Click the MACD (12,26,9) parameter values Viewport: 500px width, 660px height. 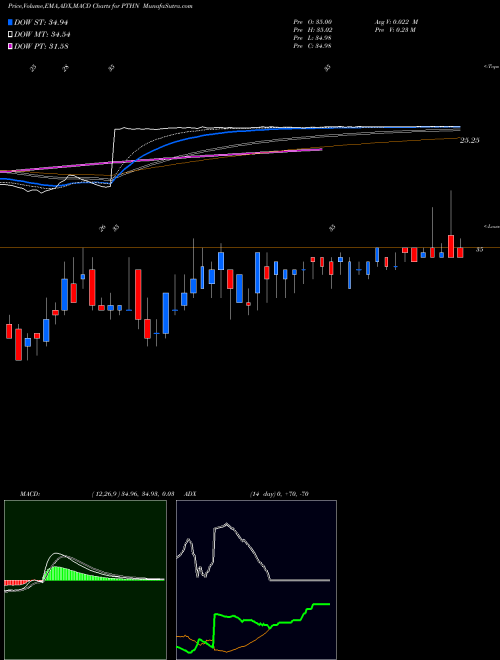click(133, 494)
